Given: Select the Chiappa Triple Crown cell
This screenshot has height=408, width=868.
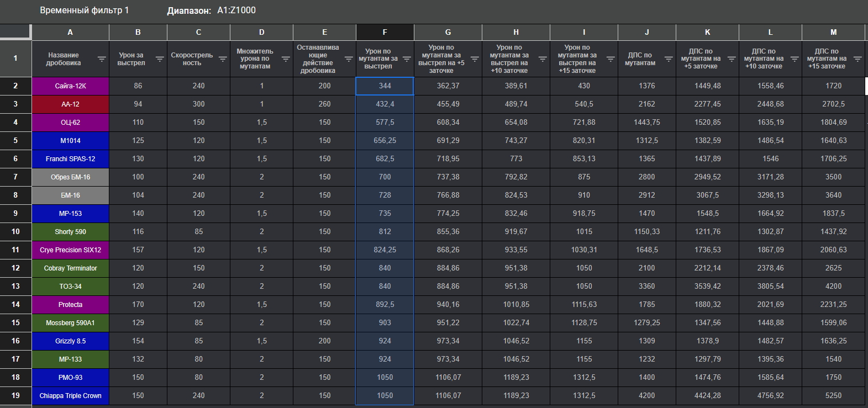Looking at the screenshot, I should point(70,395).
